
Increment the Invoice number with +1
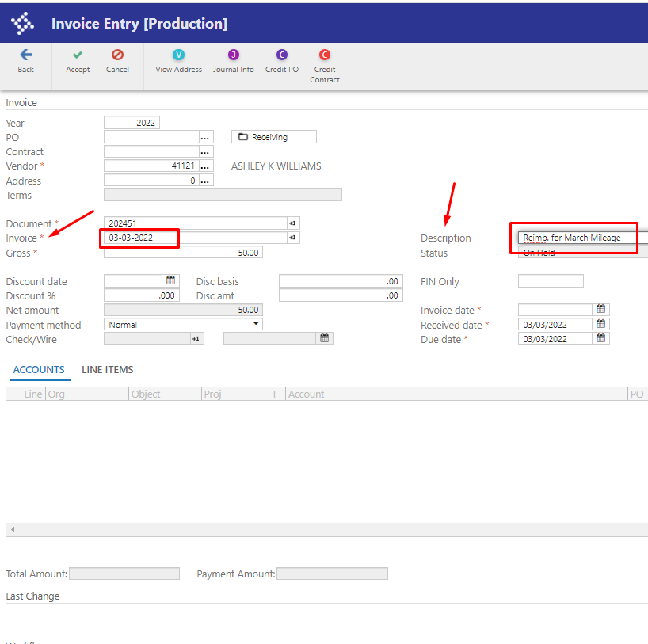(292, 238)
